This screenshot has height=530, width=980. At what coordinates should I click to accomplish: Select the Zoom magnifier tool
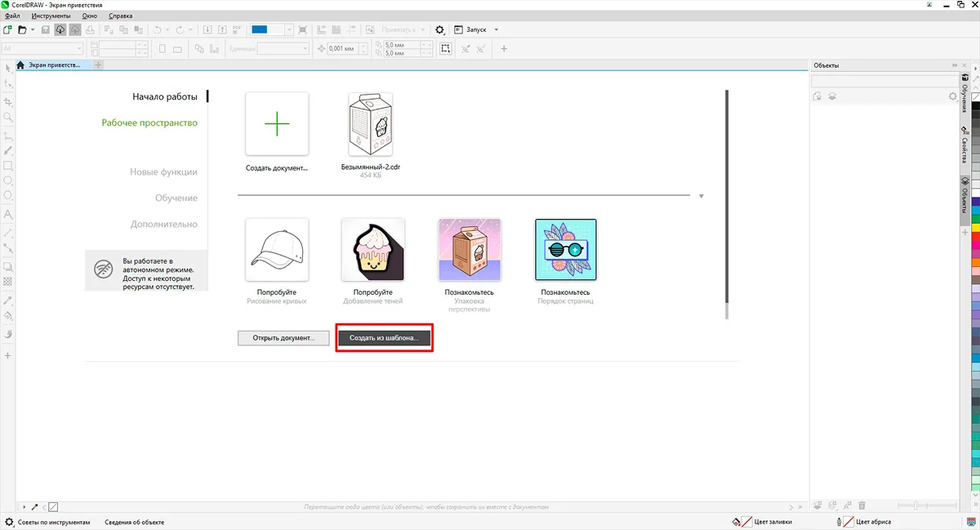8,118
